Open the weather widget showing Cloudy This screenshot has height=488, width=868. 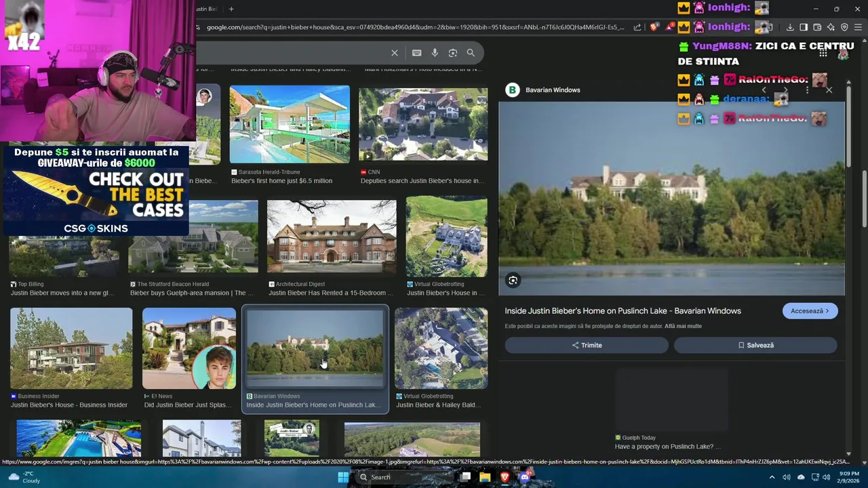pos(23,477)
